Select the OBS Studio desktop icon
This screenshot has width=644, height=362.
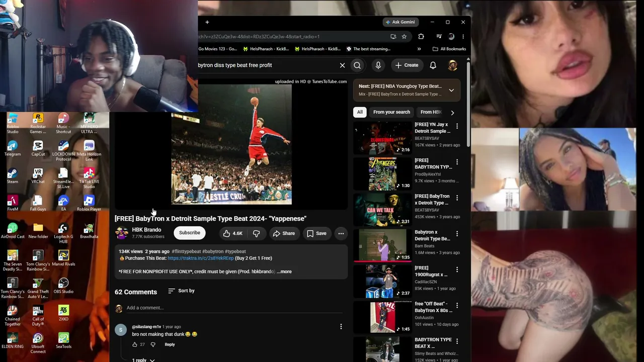tap(63, 286)
